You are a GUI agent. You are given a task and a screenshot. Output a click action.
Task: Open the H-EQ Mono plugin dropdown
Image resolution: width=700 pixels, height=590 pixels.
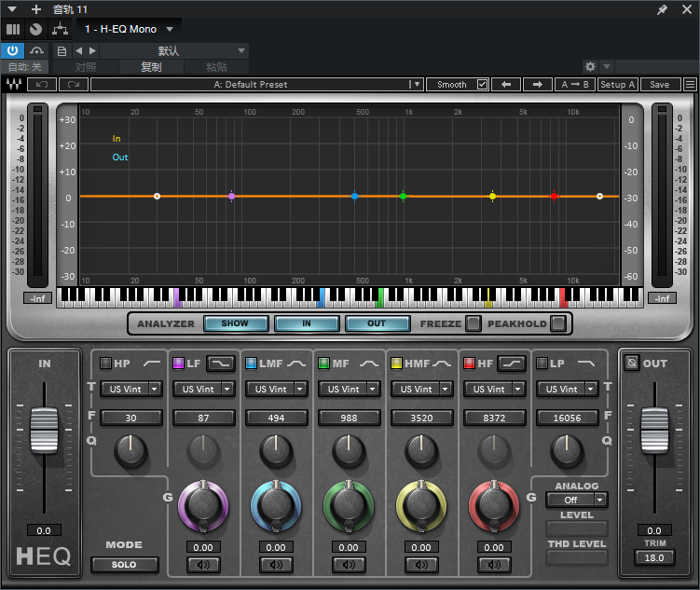point(170,30)
